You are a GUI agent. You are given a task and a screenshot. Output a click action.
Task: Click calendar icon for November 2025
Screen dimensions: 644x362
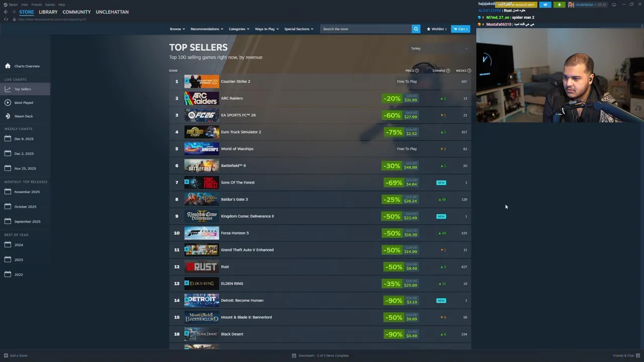point(8,192)
